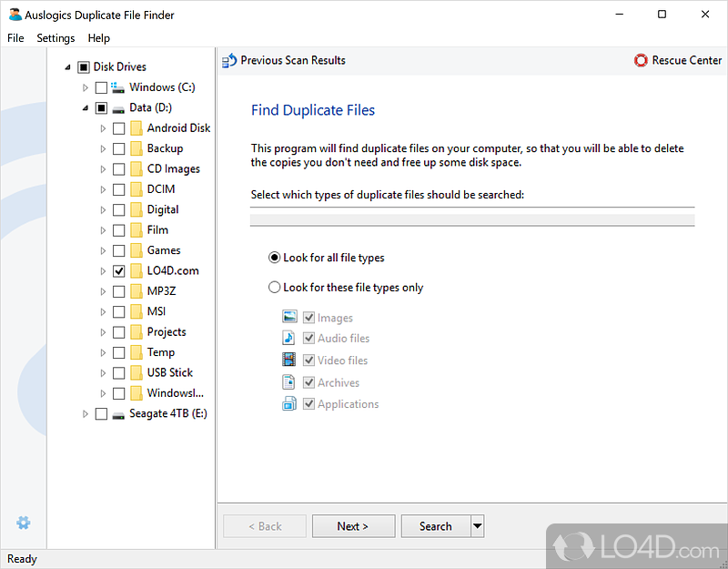Toggle the Disk Drives root checkbox
This screenshot has height=569, width=728.
[83, 67]
